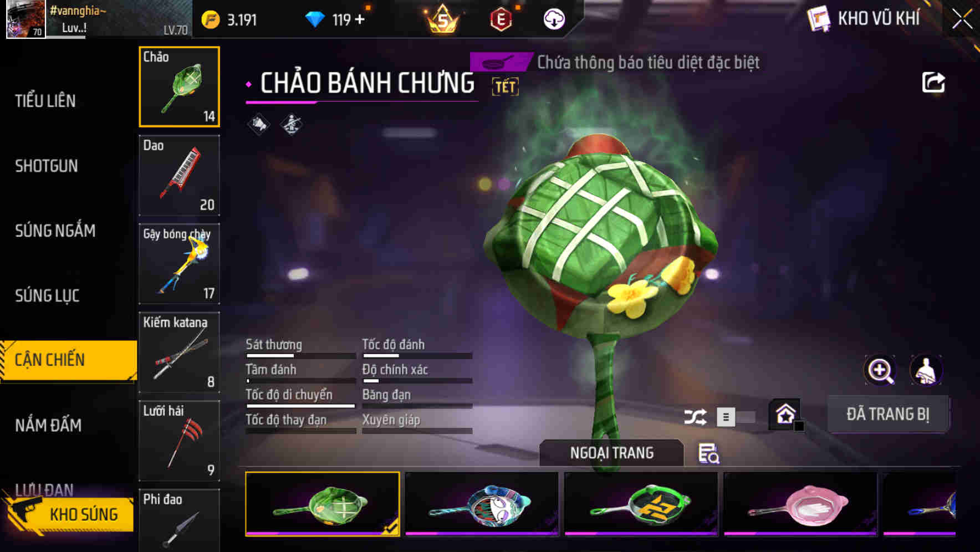Select the Nắm Đấm category

pyautogui.click(x=48, y=425)
